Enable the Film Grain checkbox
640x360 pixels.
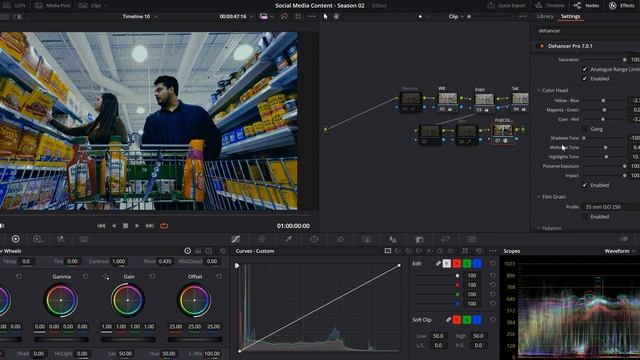[x=584, y=216]
